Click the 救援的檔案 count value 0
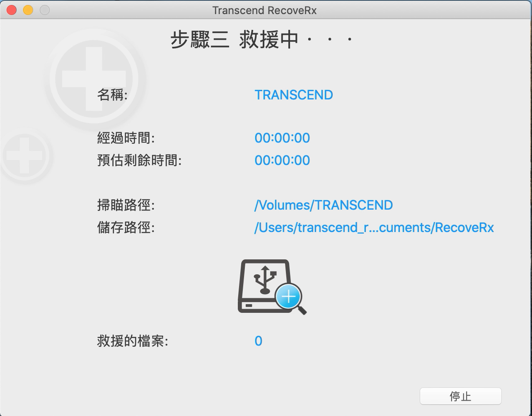 (x=259, y=341)
